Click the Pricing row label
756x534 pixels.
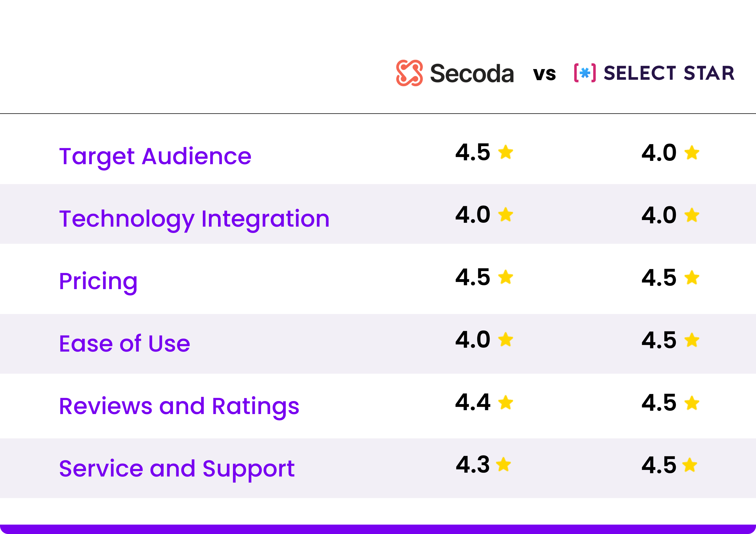pos(98,282)
